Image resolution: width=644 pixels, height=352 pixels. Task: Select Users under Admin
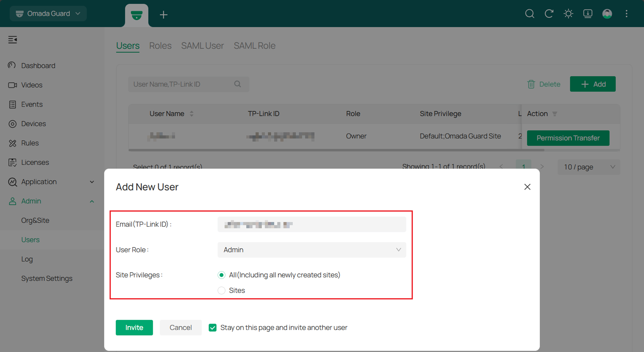point(30,240)
